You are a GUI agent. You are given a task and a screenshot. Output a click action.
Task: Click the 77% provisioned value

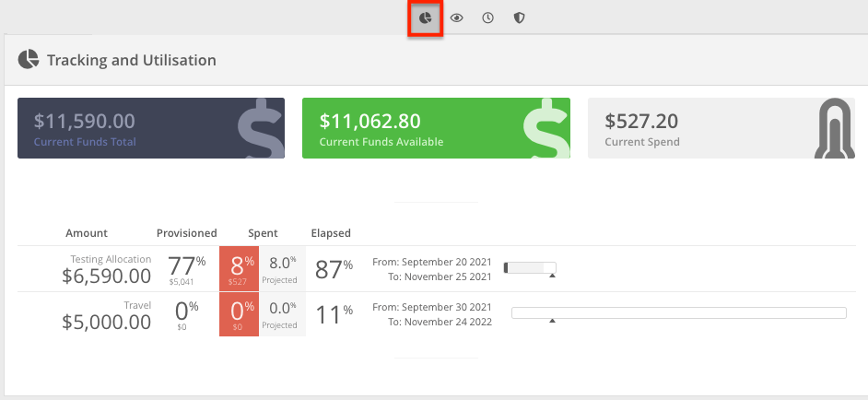(186, 266)
